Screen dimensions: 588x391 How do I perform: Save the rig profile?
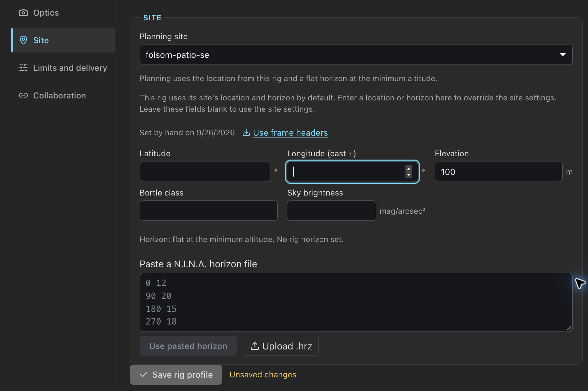[176, 375]
